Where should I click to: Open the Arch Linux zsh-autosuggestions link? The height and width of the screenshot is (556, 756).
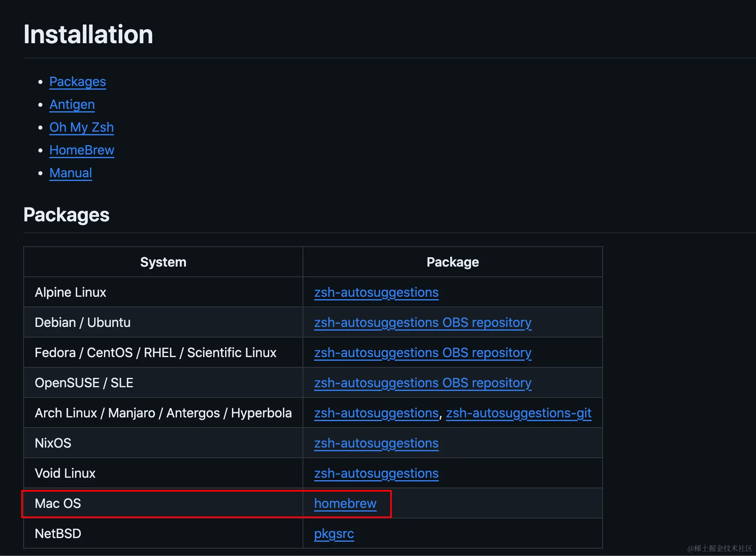(376, 413)
